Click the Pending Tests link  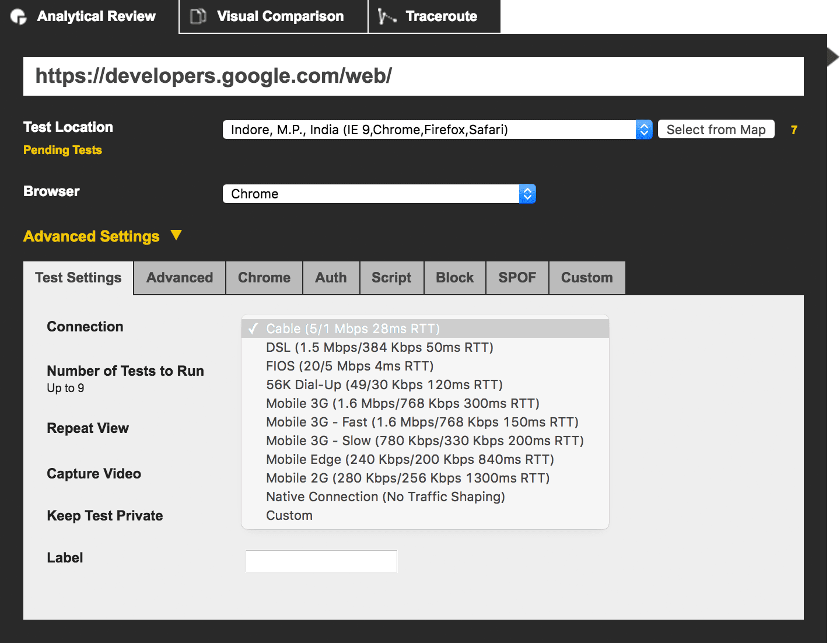[62, 150]
